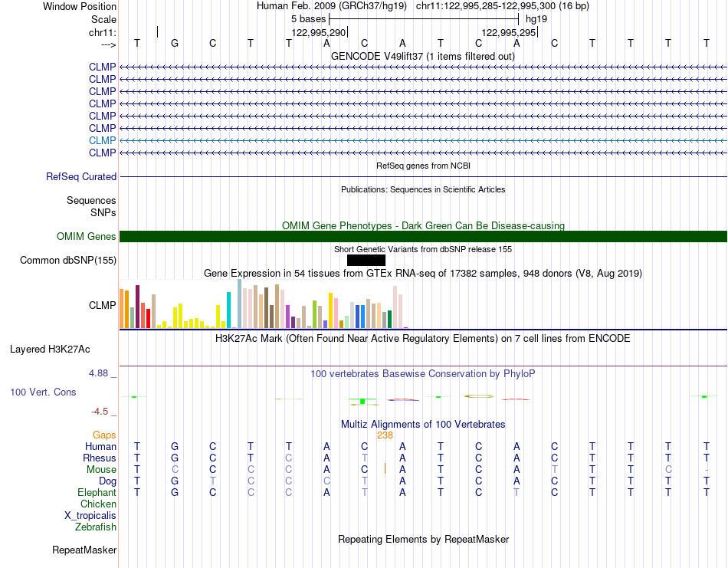Click the orange 238 gap count
This screenshot has height=568, width=728.
coord(385,435)
